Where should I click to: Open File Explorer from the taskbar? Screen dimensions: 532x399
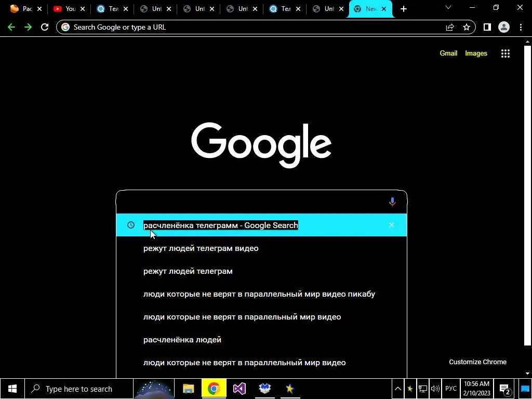pyautogui.click(x=188, y=389)
